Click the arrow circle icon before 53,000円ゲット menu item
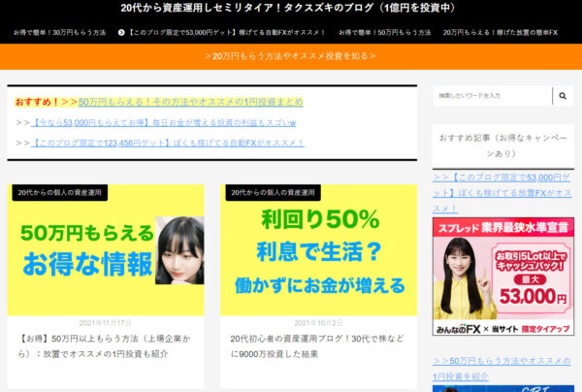 click(x=121, y=33)
